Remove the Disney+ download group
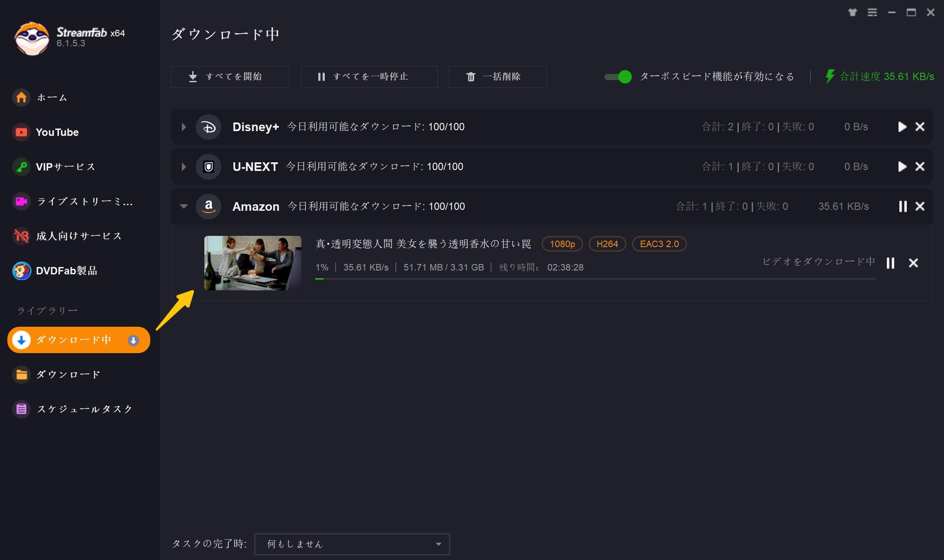 pyautogui.click(x=920, y=127)
